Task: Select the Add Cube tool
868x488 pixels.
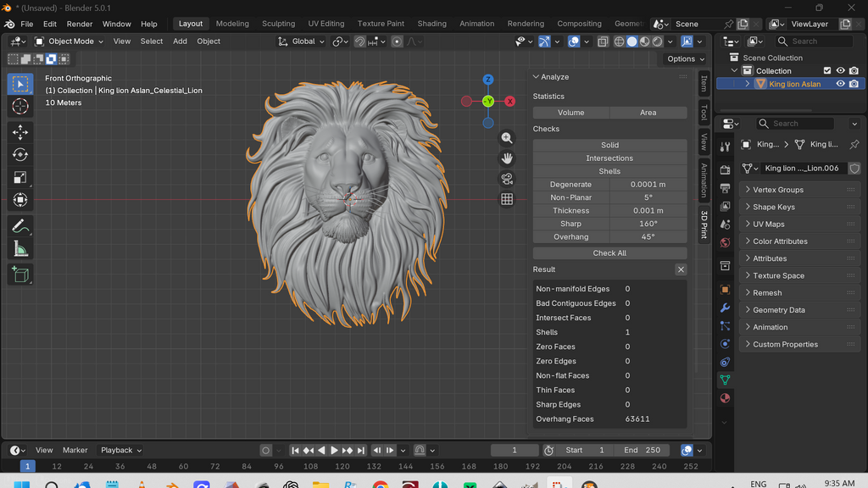Action: [x=20, y=275]
